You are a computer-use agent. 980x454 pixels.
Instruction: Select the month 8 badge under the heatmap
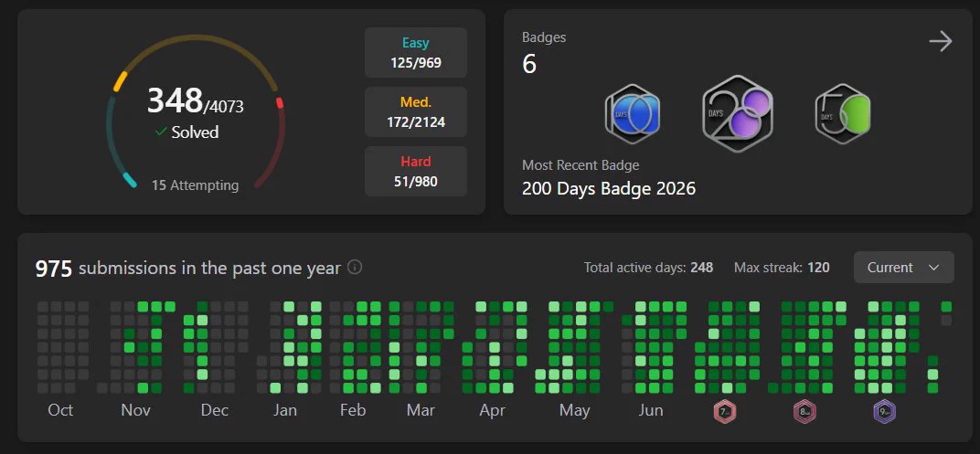(805, 412)
